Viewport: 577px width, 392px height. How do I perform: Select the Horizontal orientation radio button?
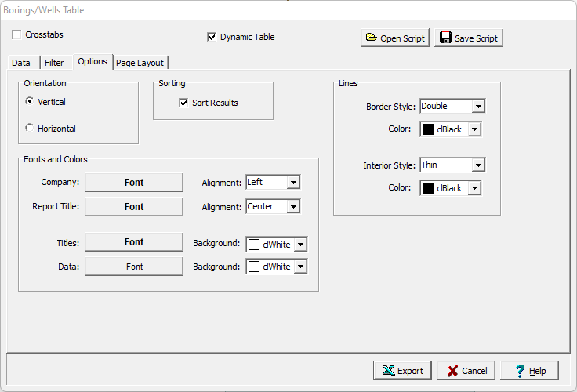30,129
